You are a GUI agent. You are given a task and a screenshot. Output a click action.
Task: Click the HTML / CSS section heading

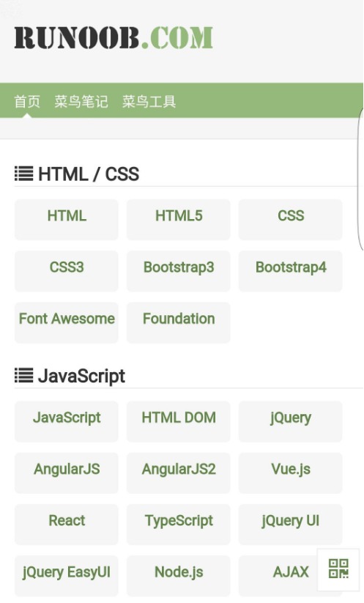[x=89, y=174]
